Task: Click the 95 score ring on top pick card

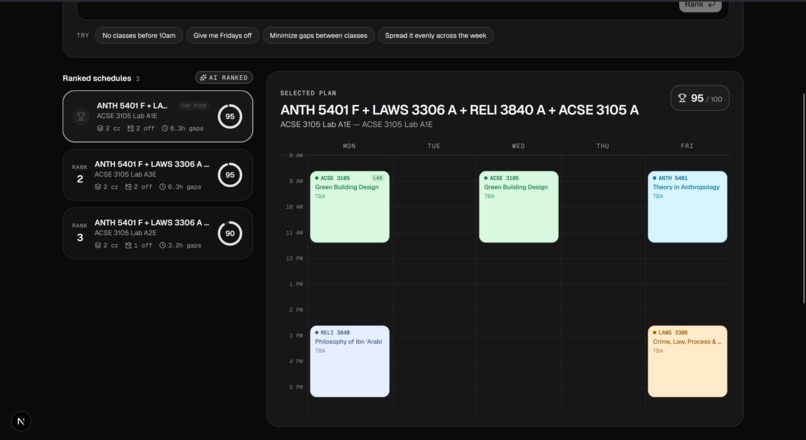Action: tap(230, 117)
